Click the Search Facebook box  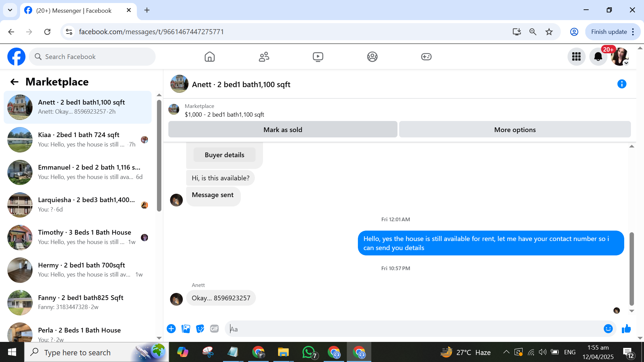click(92, 57)
